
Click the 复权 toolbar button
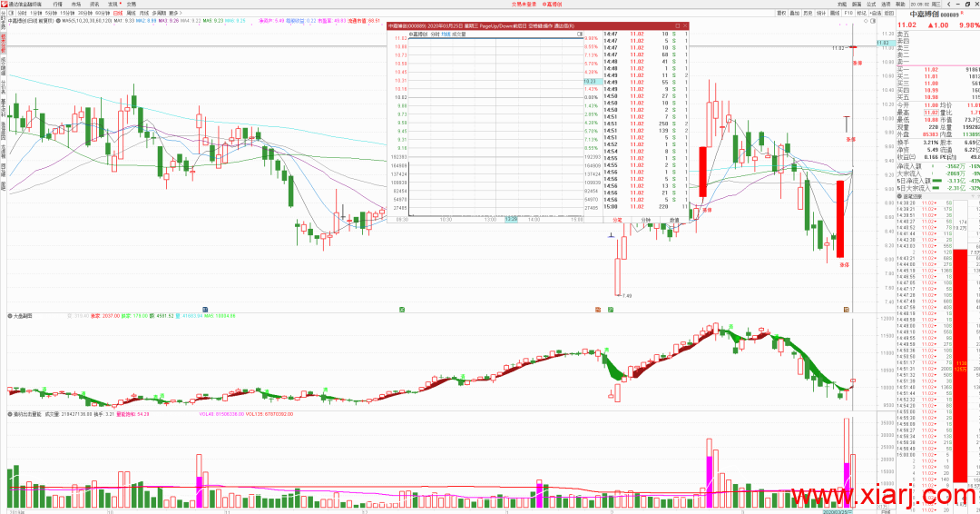tap(781, 13)
